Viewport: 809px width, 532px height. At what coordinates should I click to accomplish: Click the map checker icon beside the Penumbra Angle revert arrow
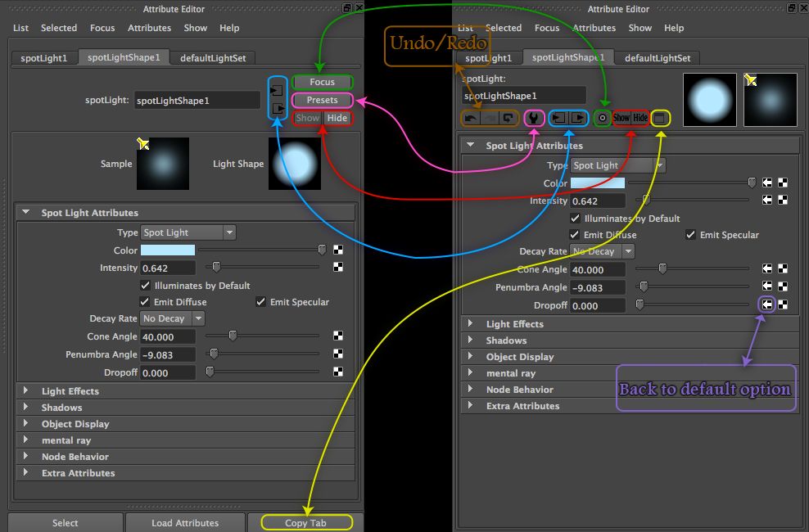pos(783,286)
